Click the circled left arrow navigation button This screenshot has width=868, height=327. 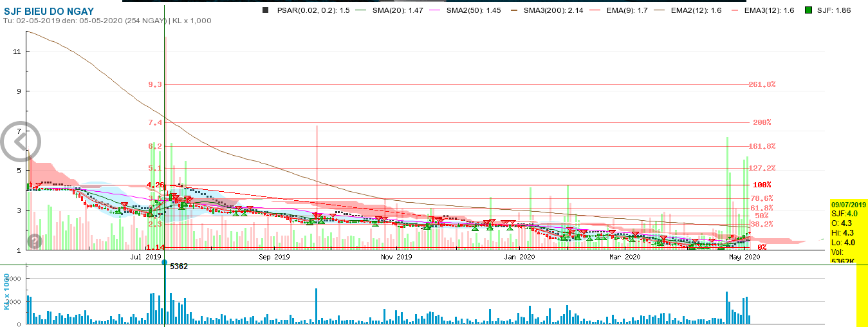[19, 140]
